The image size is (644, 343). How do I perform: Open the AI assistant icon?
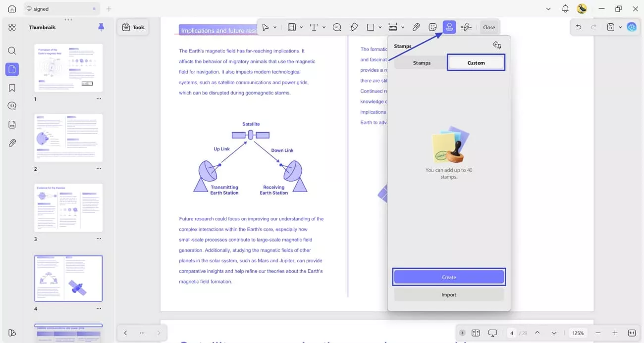[x=632, y=27]
